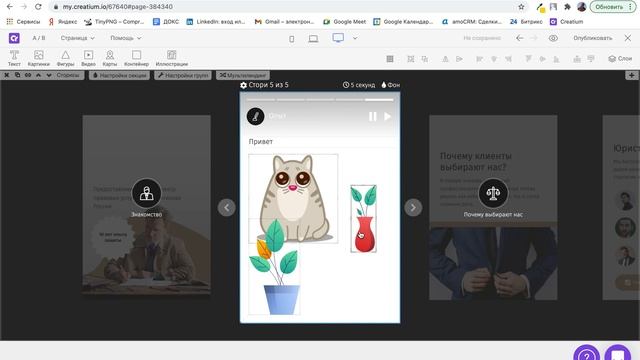Switch to mobile phone preview
Viewport: 640px width, 360px height.
(x=291, y=39)
